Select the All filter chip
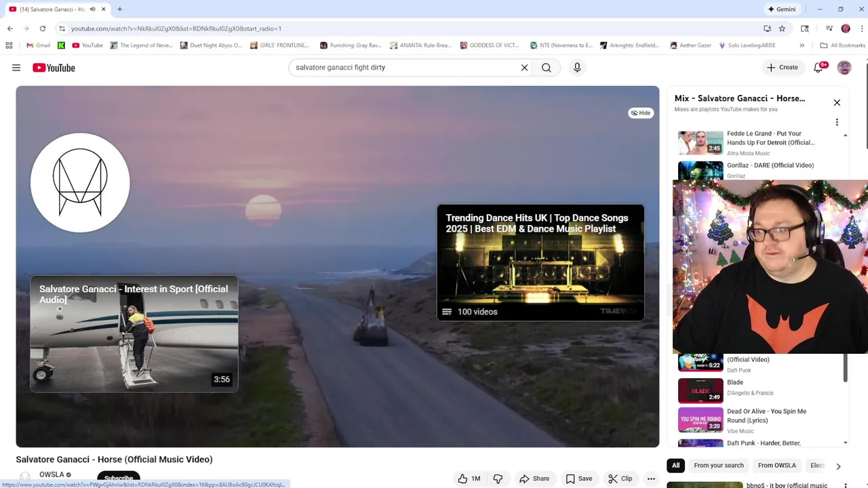The width and height of the screenshot is (868, 488). [675, 466]
